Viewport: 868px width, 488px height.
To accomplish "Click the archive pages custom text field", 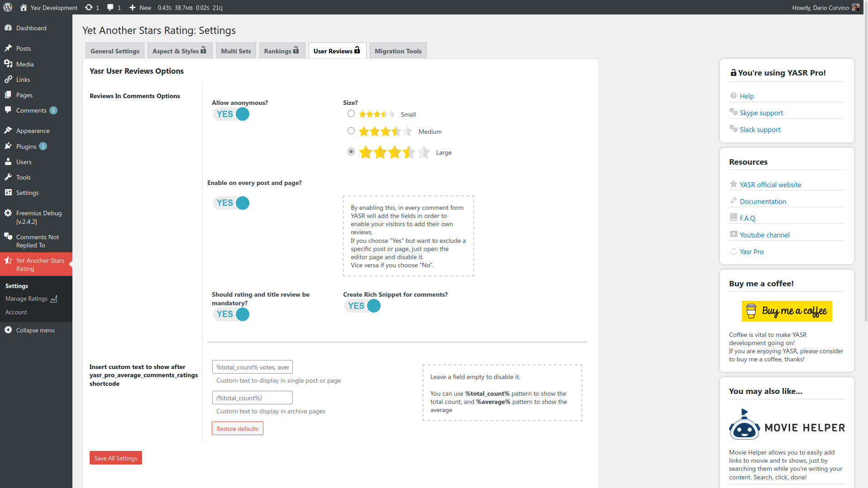I will point(253,398).
